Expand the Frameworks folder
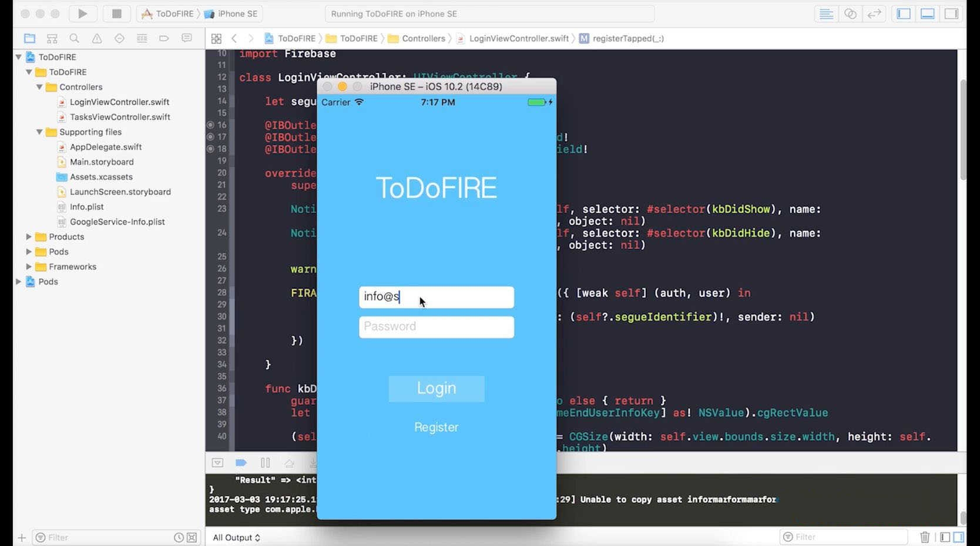The image size is (980, 546). tap(29, 266)
